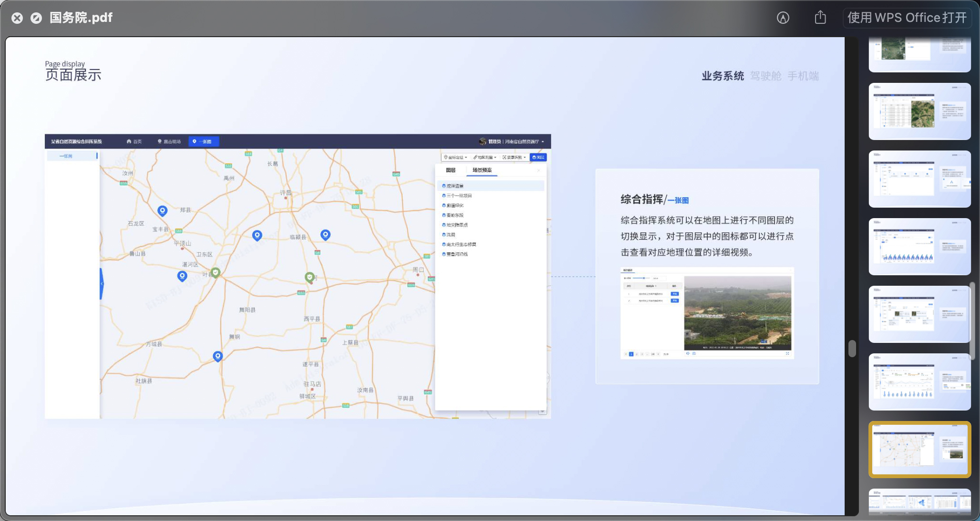Open the 坐标定位 dropdown in map toolbar
980x521 pixels.
[456, 157]
